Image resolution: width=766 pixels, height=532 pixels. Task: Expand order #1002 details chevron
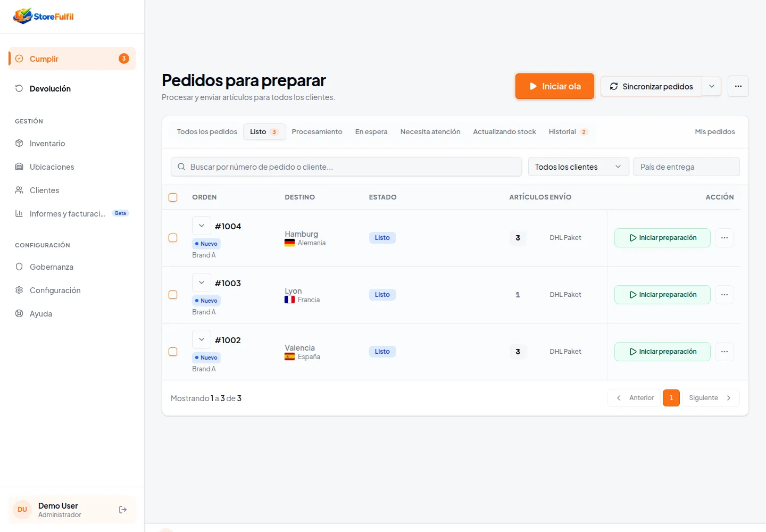pyautogui.click(x=202, y=339)
